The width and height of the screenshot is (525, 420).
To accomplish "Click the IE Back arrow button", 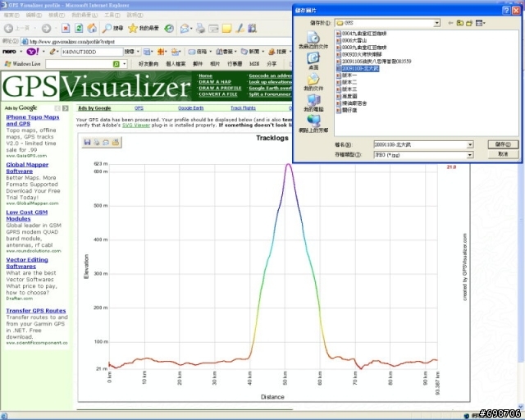I will point(8,29).
